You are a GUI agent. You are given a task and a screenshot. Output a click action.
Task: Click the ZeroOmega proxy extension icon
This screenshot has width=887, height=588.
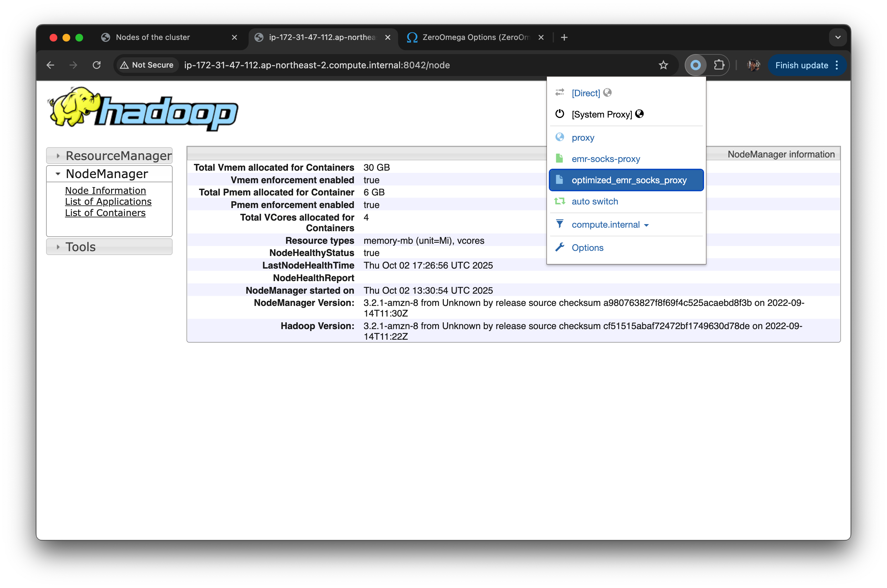click(x=695, y=65)
